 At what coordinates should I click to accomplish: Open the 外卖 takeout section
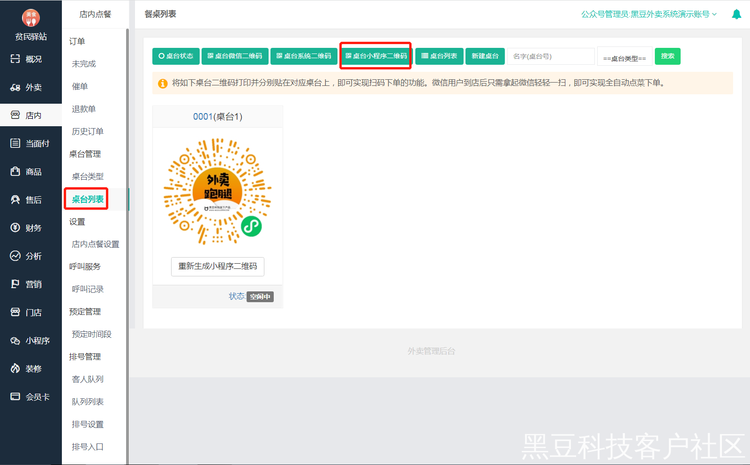pos(31,87)
